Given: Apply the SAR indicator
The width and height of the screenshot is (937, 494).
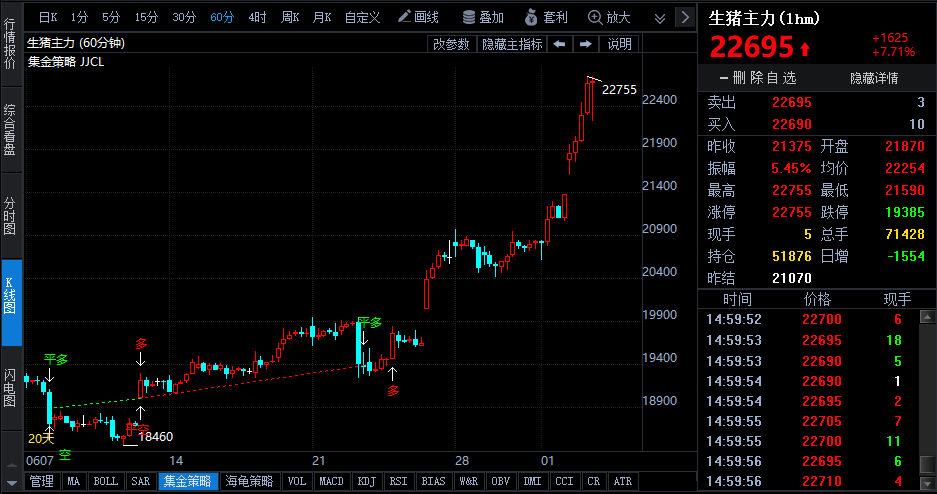Looking at the screenshot, I should point(140,481).
